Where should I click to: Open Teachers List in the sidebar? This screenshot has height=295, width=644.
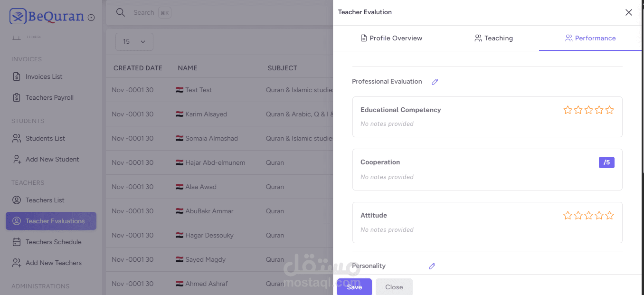45,200
